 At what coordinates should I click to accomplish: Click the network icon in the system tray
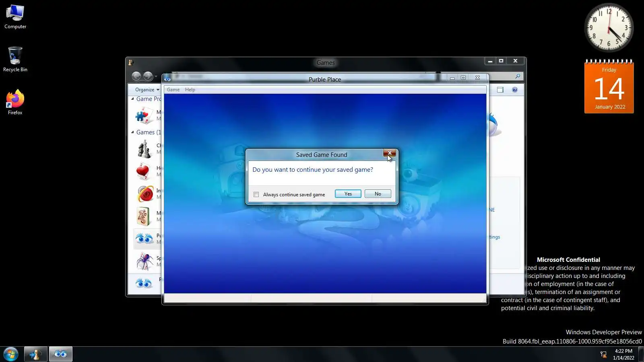click(603, 354)
